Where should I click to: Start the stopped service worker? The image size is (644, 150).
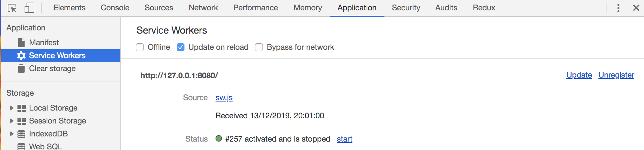tap(344, 139)
